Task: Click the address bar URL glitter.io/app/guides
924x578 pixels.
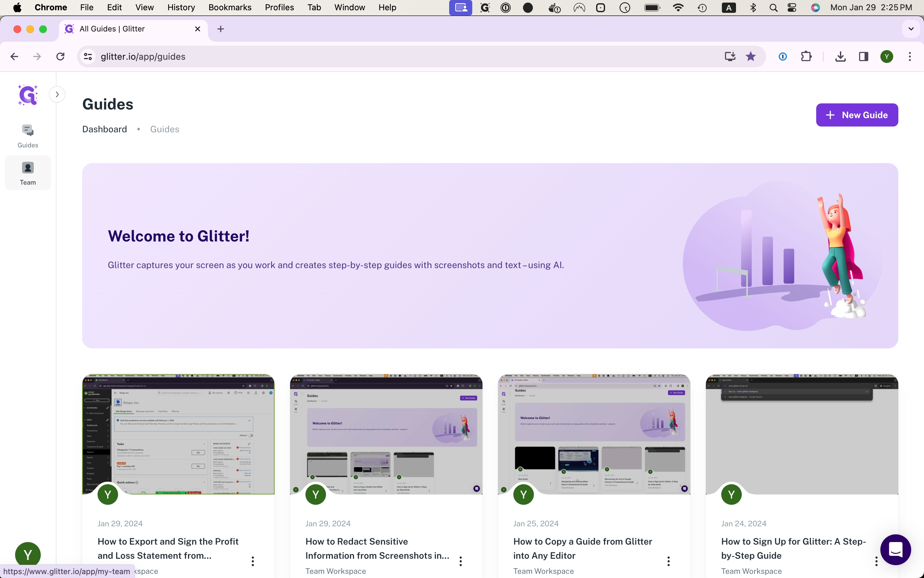Action: [x=143, y=57]
